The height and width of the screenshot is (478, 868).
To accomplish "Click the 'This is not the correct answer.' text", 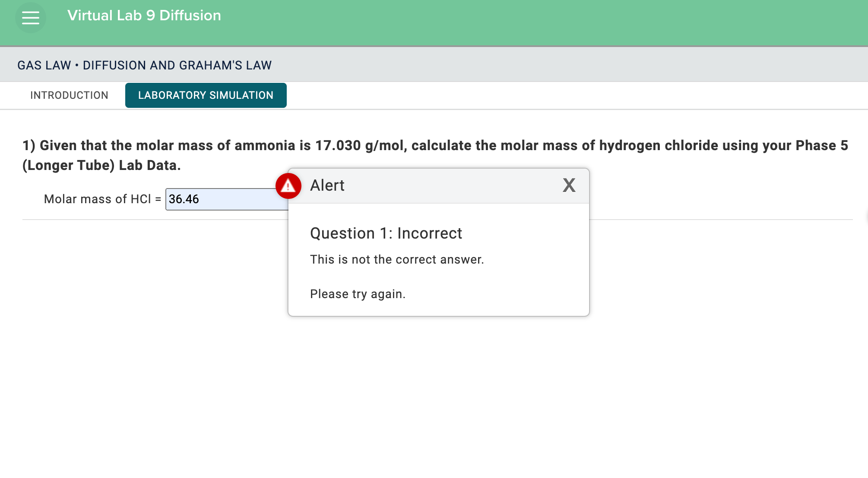I will click(397, 260).
